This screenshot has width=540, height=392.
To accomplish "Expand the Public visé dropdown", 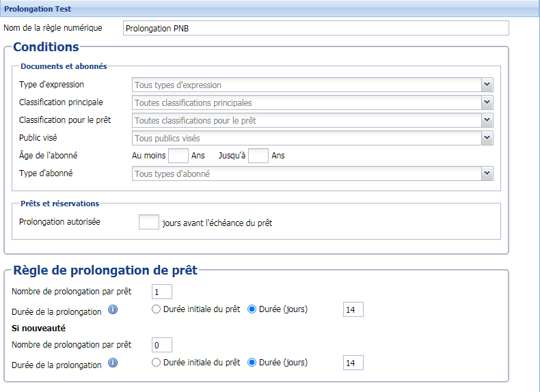I will click(x=487, y=138).
